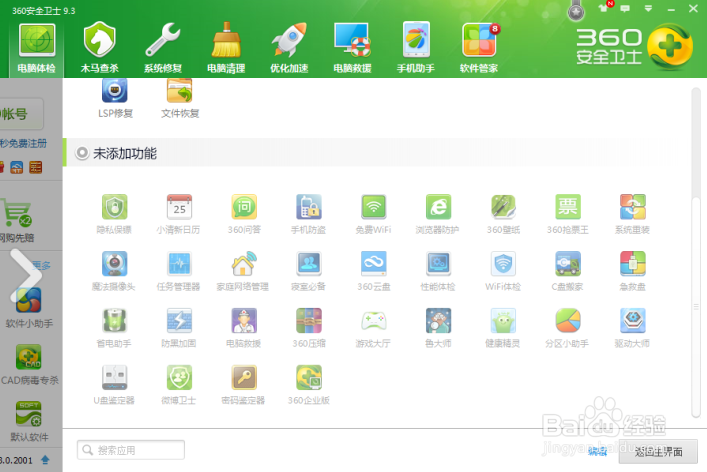Open 软件小助手 in sidebar
The width and height of the screenshot is (707, 472).
coord(29,307)
